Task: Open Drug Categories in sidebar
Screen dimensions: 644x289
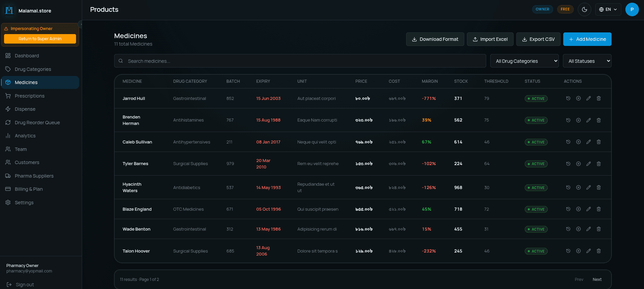Action: (x=40, y=69)
